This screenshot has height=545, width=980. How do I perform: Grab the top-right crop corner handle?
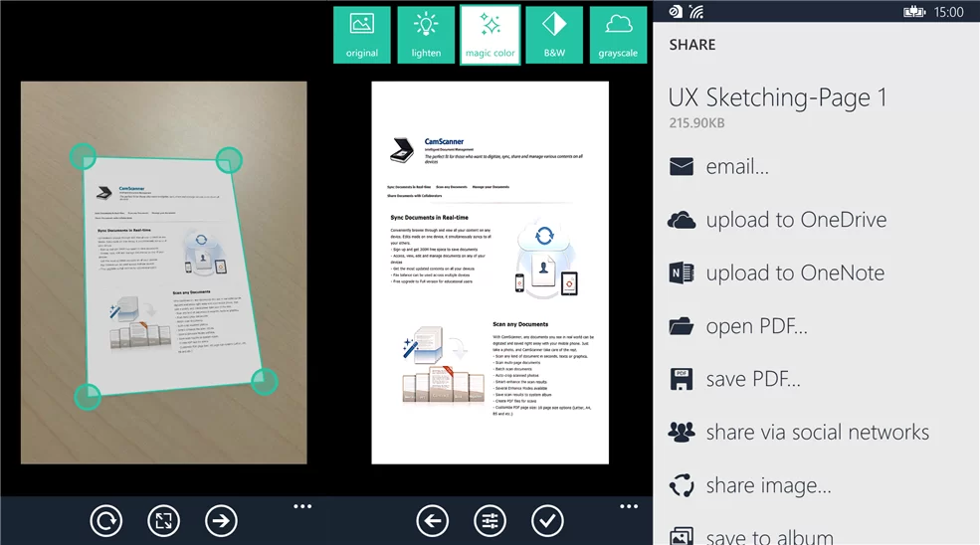[229, 160]
